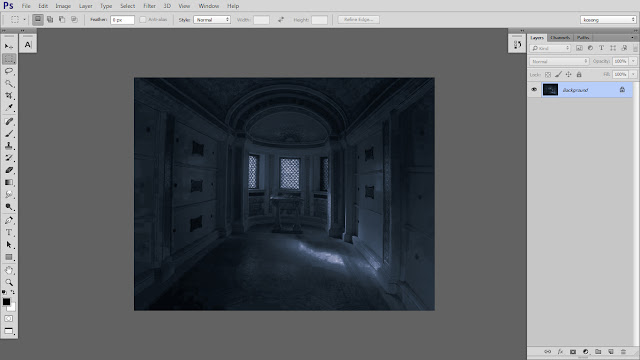640x360 pixels.
Task: Select the Eraser tool
Action: point(9,170)
